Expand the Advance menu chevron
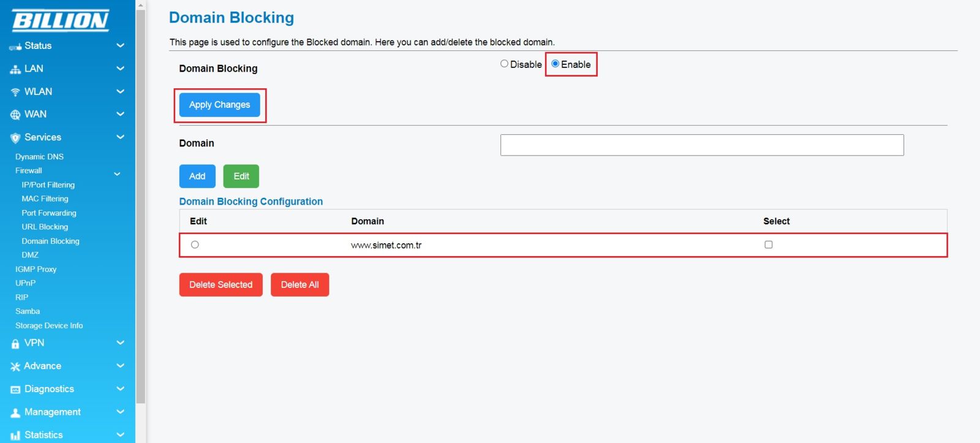This screenshot has width=980, height=443. click(x=120, y=366)
